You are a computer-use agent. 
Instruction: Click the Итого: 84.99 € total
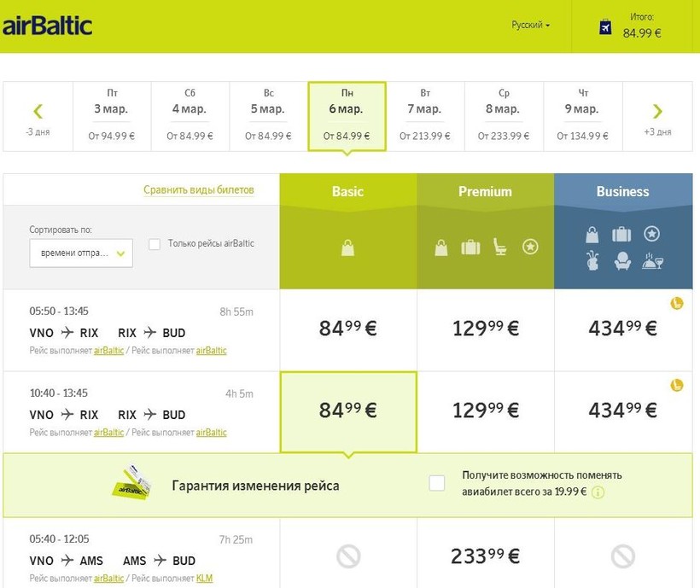tap(642, 26)
